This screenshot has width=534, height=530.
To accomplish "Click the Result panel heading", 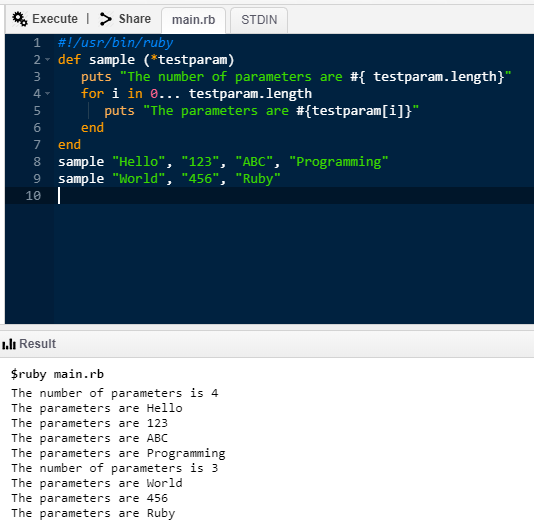I will [37, 344].
